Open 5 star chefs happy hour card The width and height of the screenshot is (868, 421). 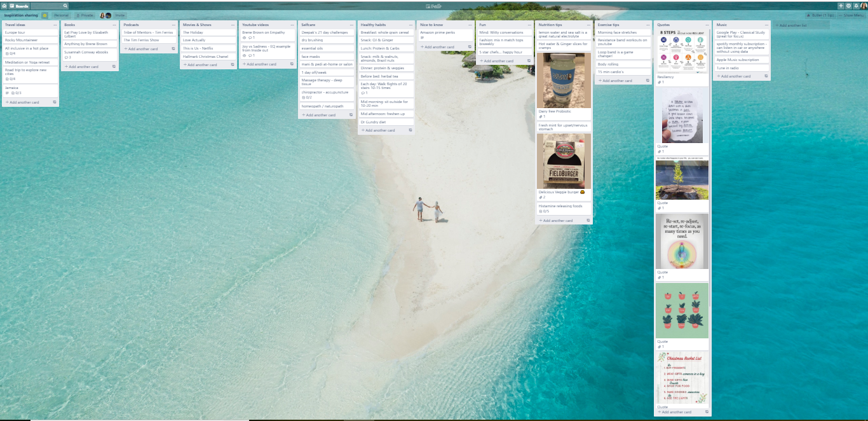pos(505,52)
